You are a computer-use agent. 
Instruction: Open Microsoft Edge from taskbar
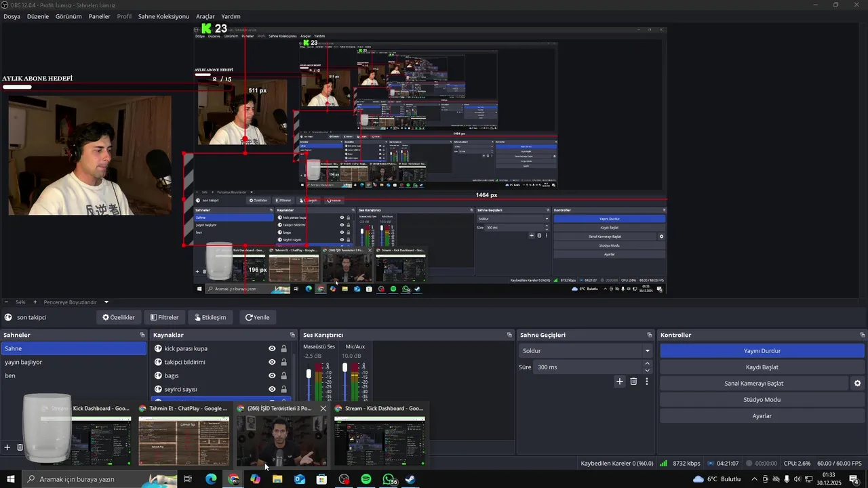click(211, 479)
